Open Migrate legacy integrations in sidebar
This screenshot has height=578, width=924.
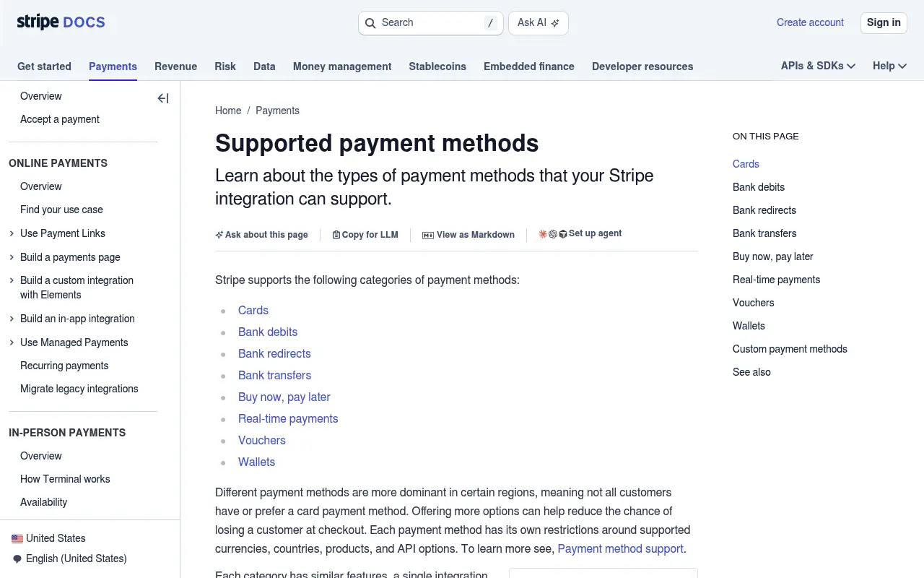pyautogui.click(x=79, y=389)
